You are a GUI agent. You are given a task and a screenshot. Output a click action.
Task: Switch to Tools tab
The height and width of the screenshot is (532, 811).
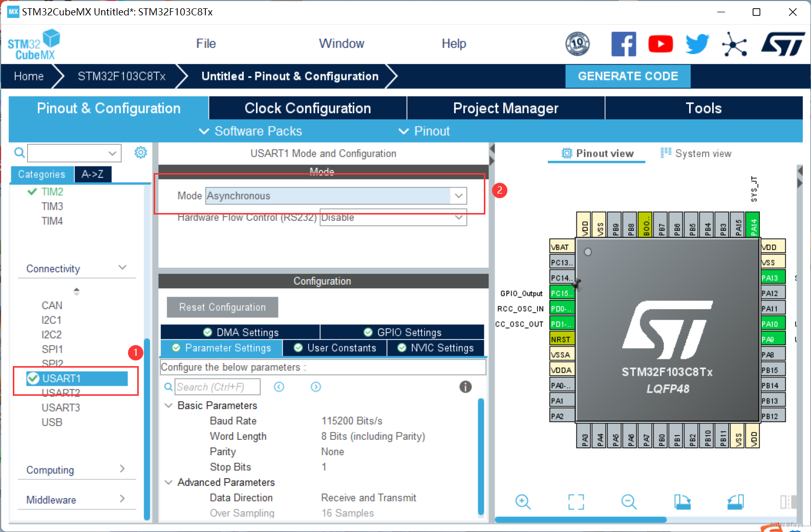tap(703, 108)
